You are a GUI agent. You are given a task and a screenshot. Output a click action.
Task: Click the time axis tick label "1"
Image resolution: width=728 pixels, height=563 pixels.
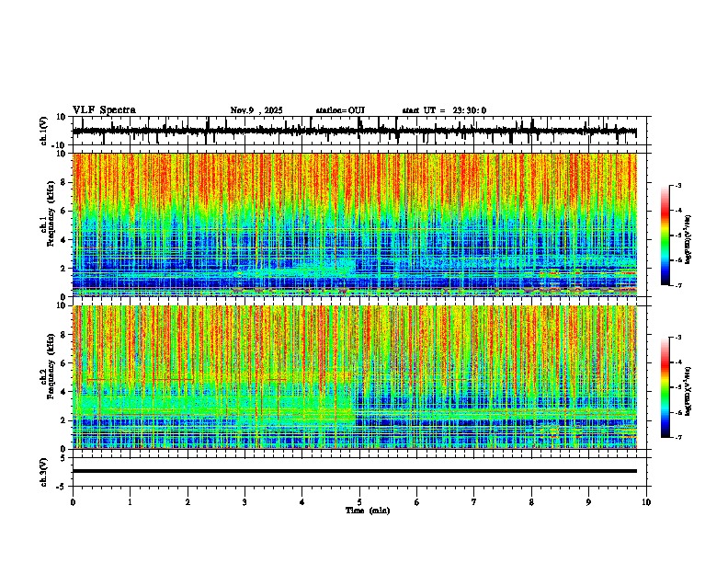(x=130, y=502)
